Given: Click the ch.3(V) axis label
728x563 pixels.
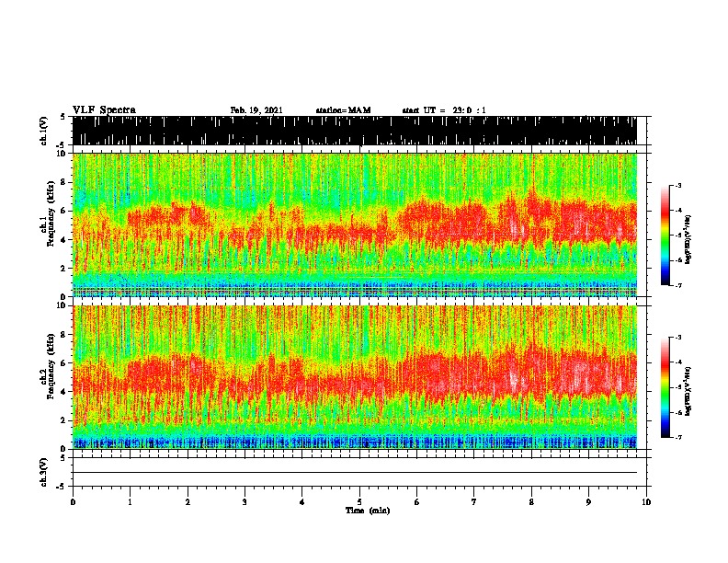Looking at the screenshot, I should point(44,472).
